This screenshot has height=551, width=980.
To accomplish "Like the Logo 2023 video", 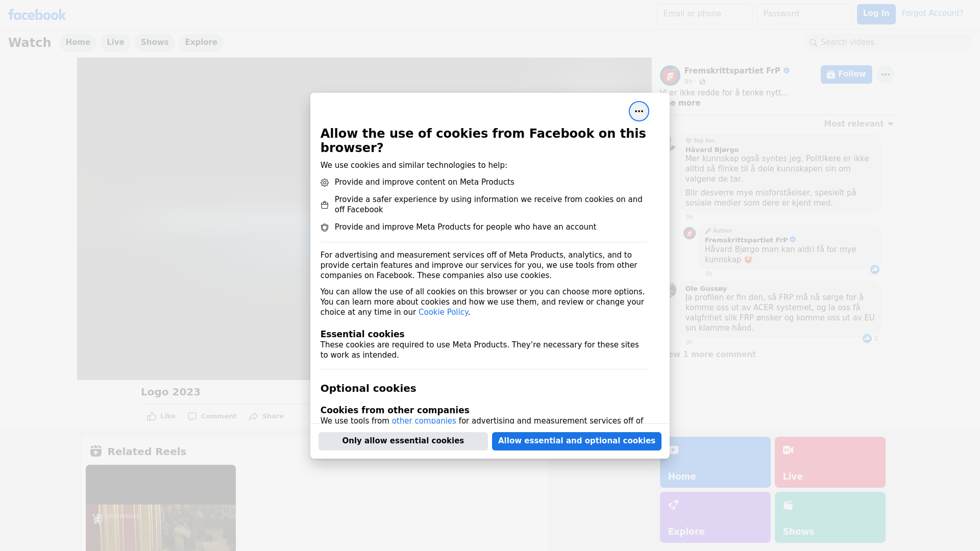I will [x=161, y=416].
